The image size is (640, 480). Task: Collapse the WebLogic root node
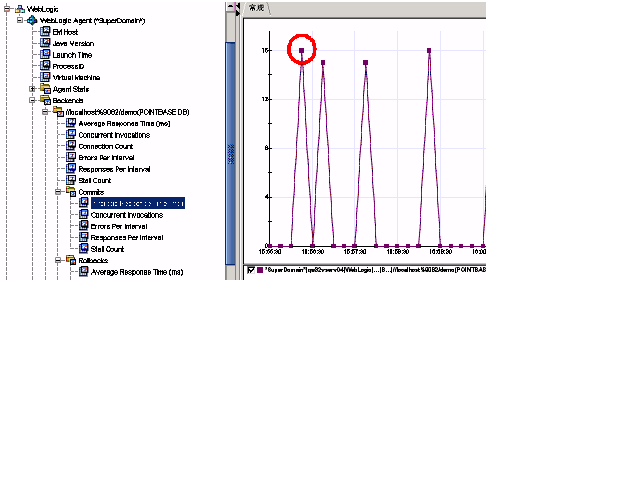click(x=7, y=9)
